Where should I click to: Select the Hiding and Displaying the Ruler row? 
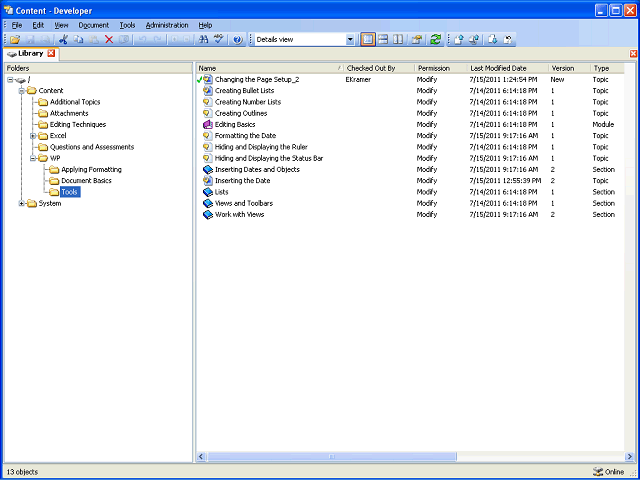click(x=410, y=147)
